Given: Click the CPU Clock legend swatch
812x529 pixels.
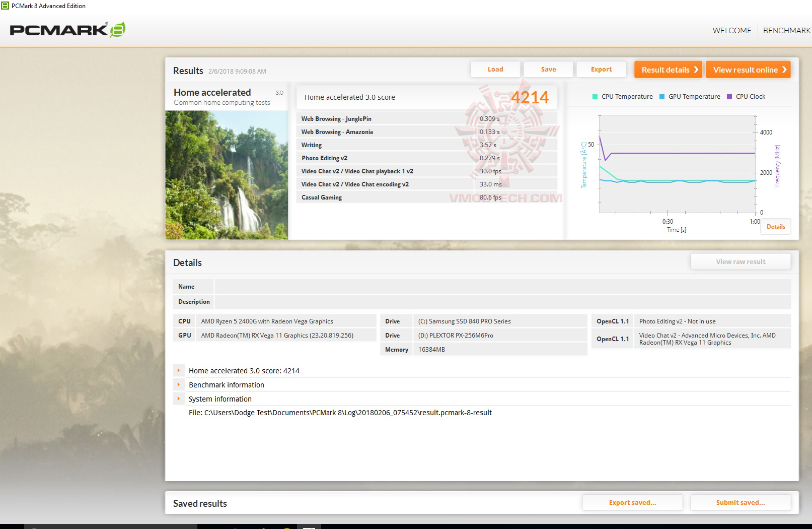Looking at the screenshot, I should (729, 97).
